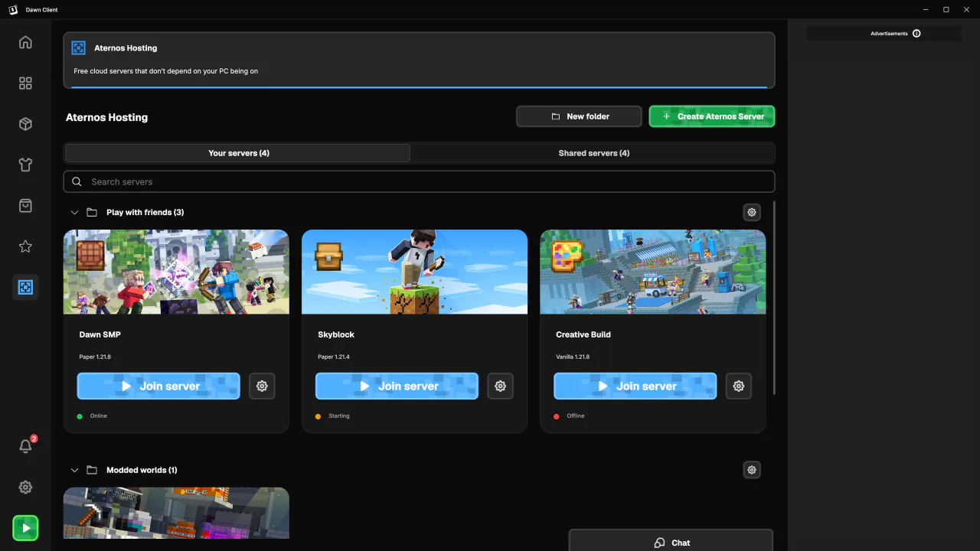
Task: Click the Modded worlds server thumbnail
Action: [x=176, y=513]
